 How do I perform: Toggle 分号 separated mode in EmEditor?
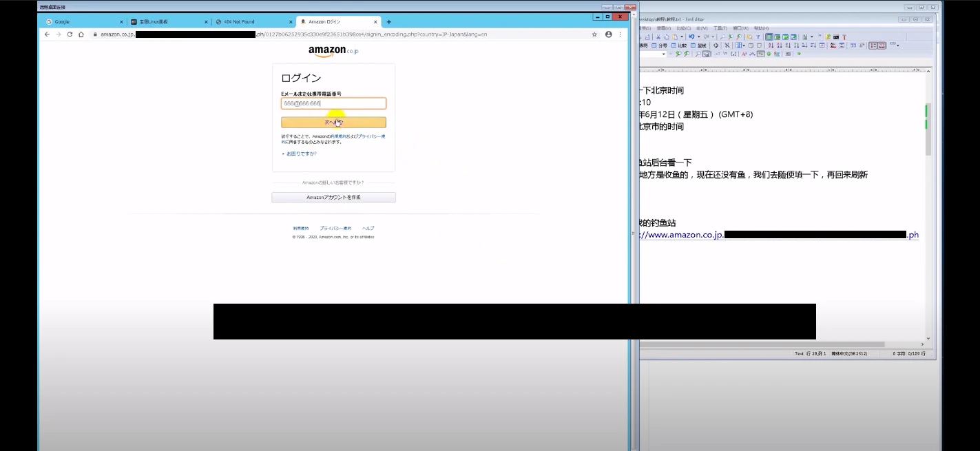[x=660, y=45]
